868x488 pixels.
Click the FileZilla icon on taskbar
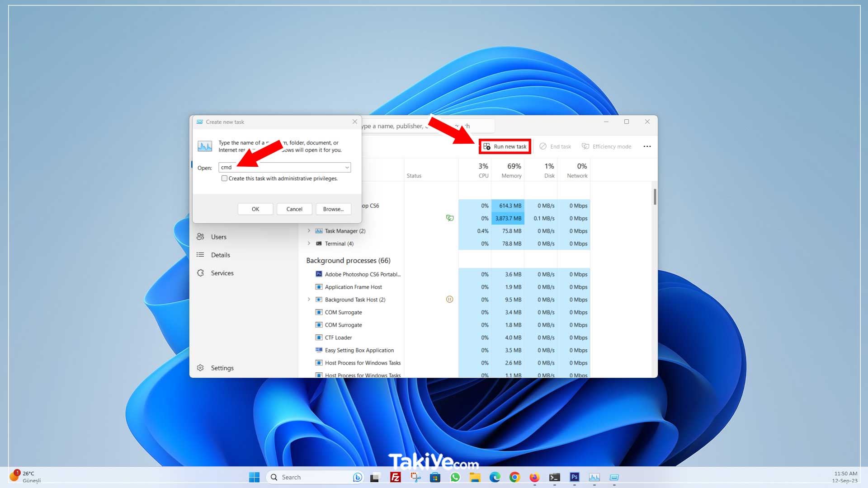pyautogui.click(x=396, y=477)
